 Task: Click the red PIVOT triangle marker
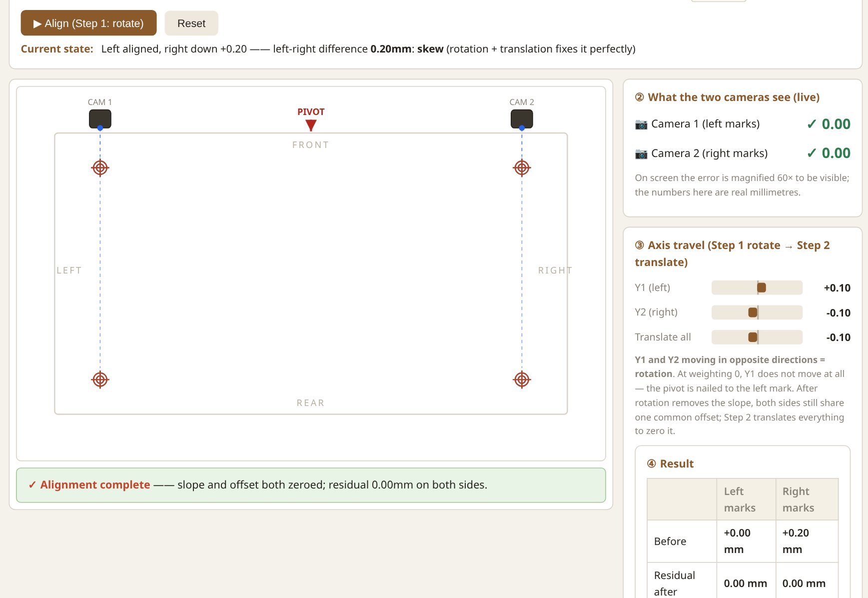click(x=311, y=125)
